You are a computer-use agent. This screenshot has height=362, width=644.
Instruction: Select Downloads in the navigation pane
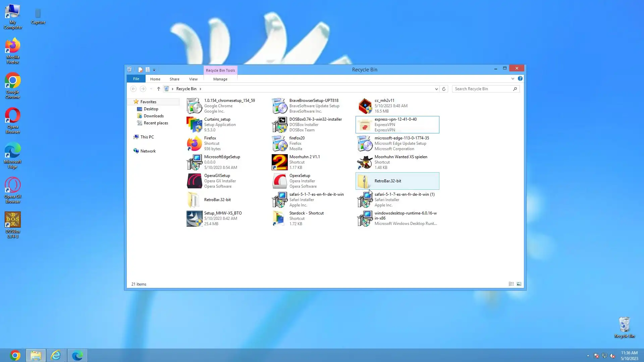click(154, 116)
